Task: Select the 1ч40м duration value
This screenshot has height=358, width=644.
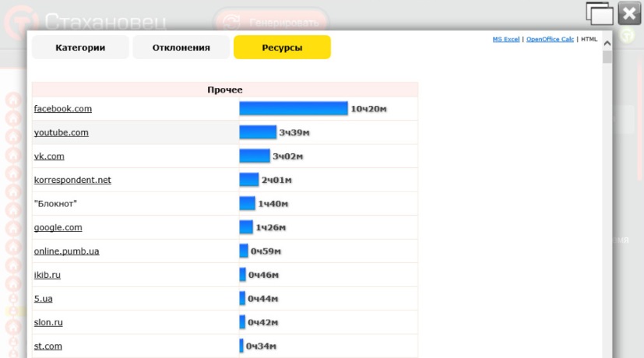Action: click(273, 204)
